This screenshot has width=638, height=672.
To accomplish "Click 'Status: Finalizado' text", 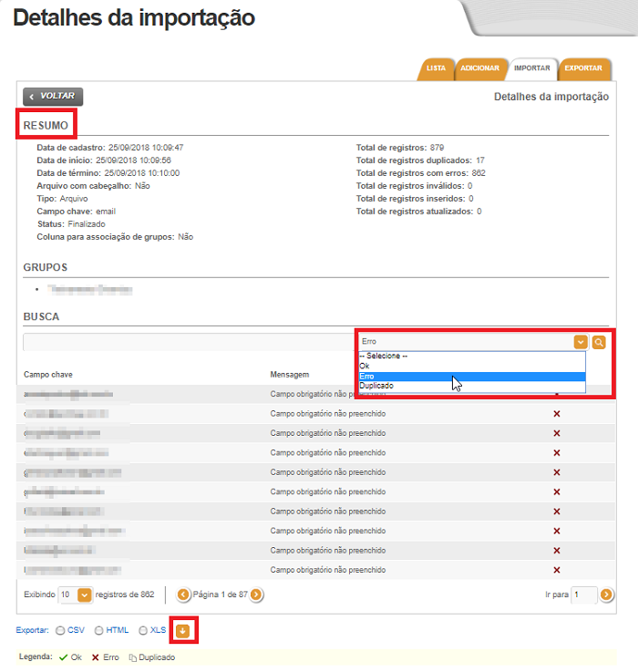I will [x=71, y=224].
